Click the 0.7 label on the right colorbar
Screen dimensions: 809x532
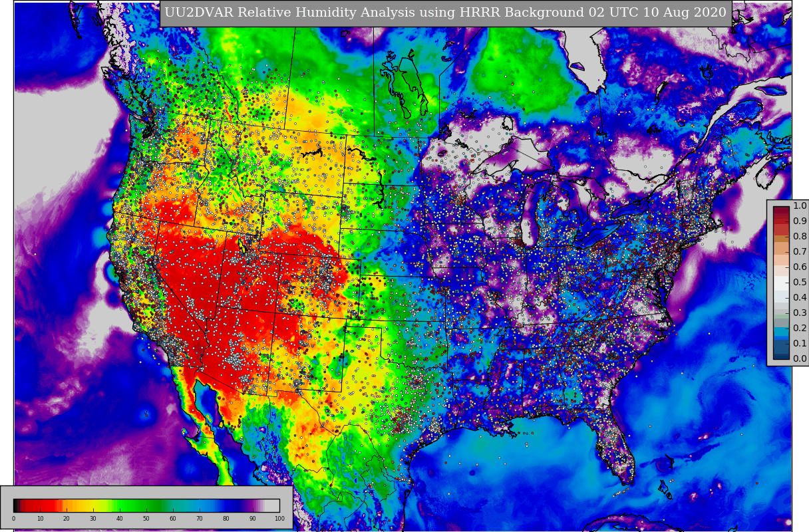(800, 252)
